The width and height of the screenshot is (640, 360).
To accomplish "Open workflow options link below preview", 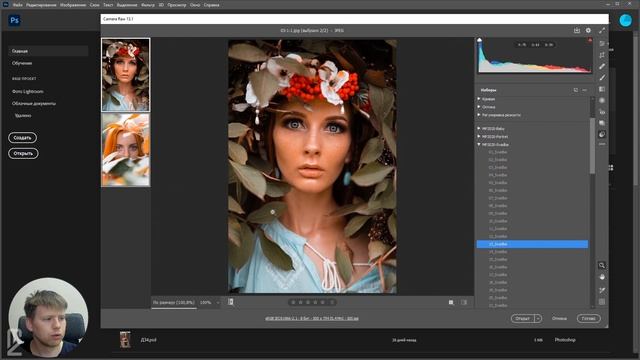I will pos(312,318).
